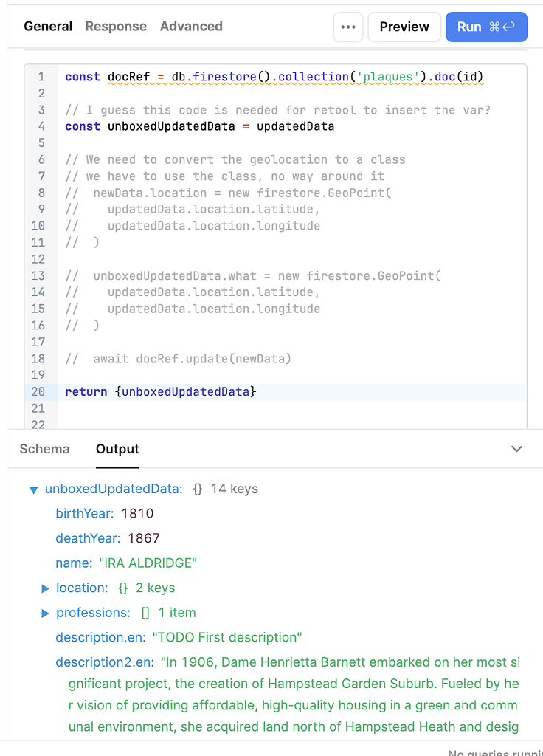Open the Advanced tab
Viewport: 543px width, 756px height.
coord(191,27)
